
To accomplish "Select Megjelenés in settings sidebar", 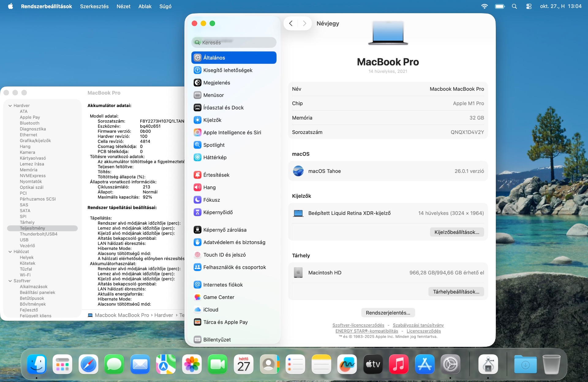I will 217,83.
